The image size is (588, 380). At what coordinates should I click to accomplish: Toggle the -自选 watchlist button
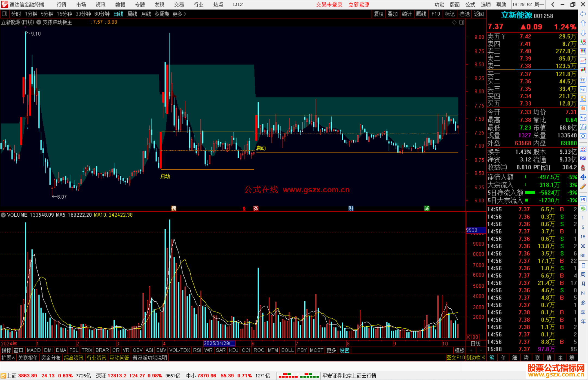click(464, 14)
